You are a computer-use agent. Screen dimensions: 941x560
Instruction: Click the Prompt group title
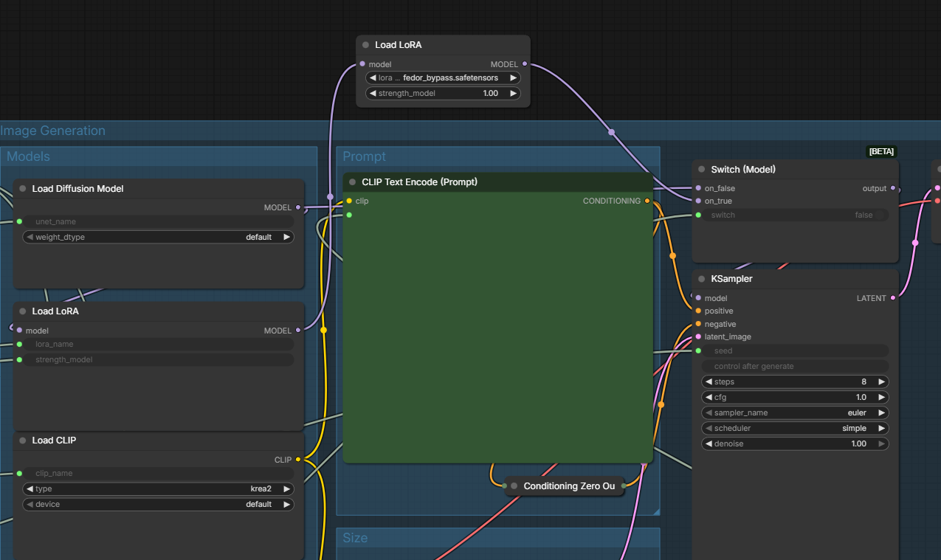(365, 156)
